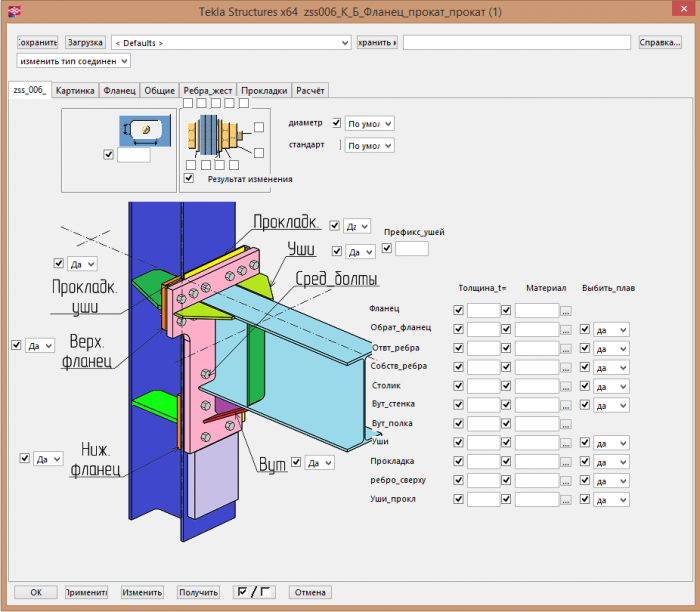The image size is (700, 612).
Task: Open the Ребра_жест tab
Action: tap(209, 90)
